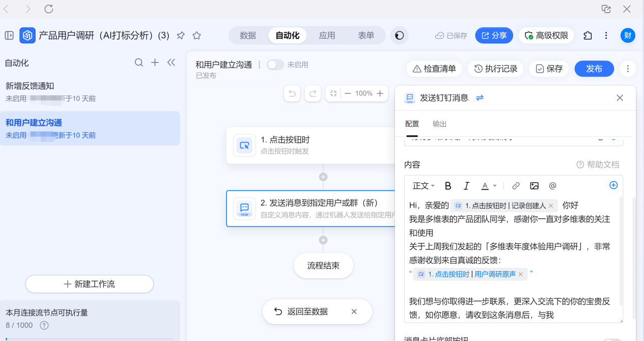The width and height of the screenshot is (644, 341).
Task: Zoom out the canvas with minus
Action: (x=348, y=94)
